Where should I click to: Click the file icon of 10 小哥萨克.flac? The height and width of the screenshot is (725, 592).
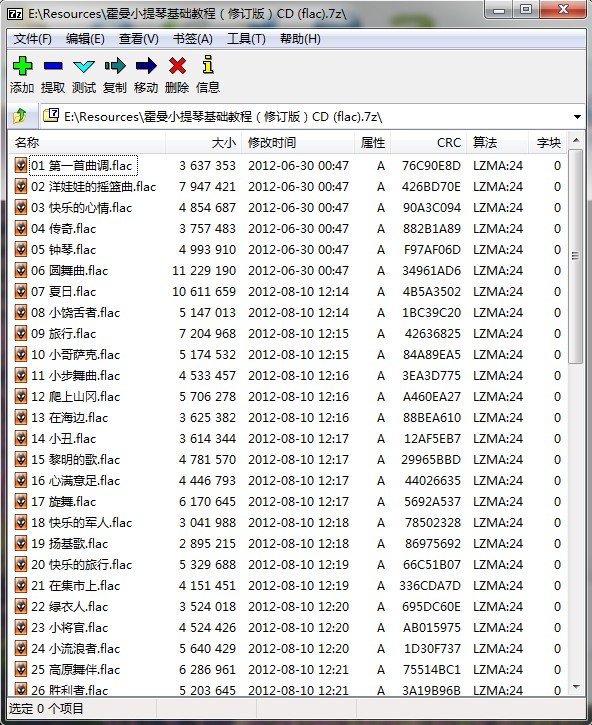[x=21, y=355]
